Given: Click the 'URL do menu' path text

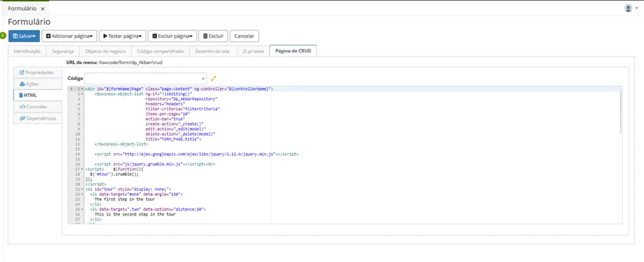Looking at the screenshot, I should [x=132, y=62].
